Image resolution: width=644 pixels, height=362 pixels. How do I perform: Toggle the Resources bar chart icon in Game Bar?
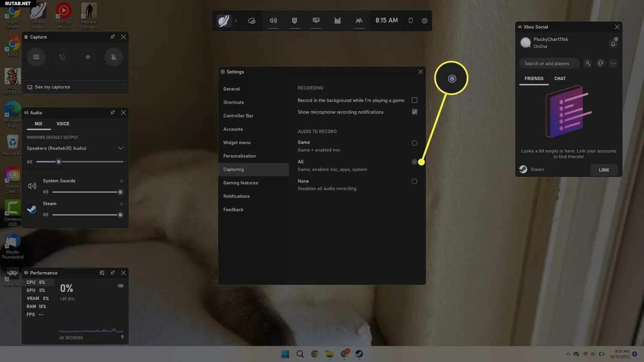click(x=337, y=21)
